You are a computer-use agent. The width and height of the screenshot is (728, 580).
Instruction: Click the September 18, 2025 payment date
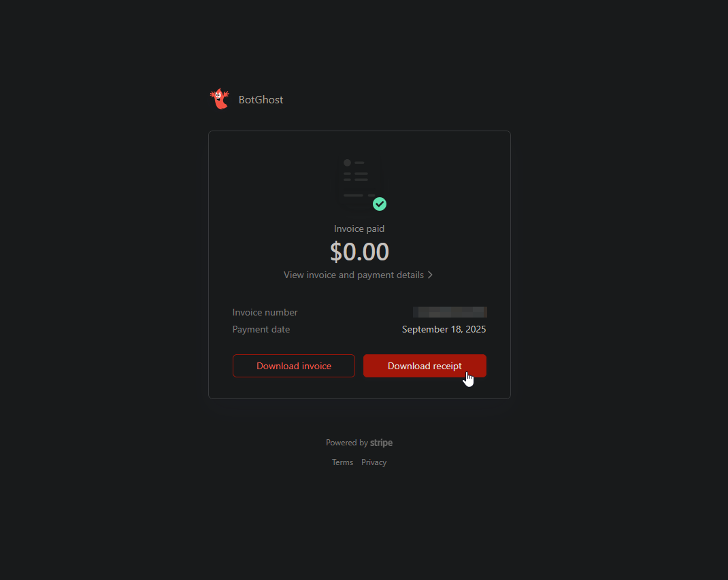(444, 329)
